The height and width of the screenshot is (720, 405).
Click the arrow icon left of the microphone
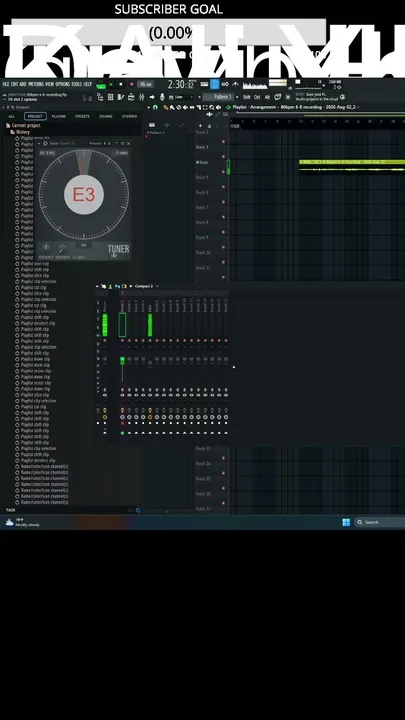pos(152,97)
